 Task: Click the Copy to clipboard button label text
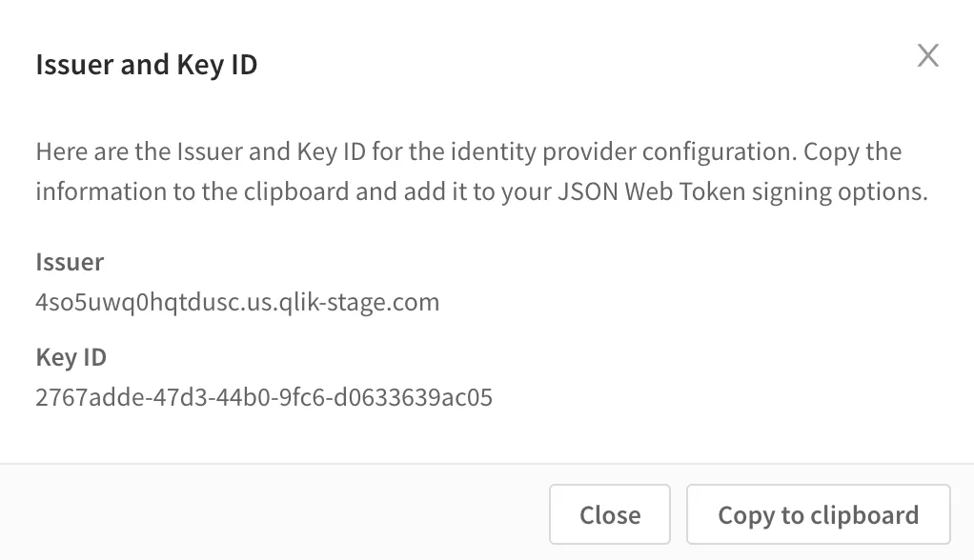coord(817,514)
